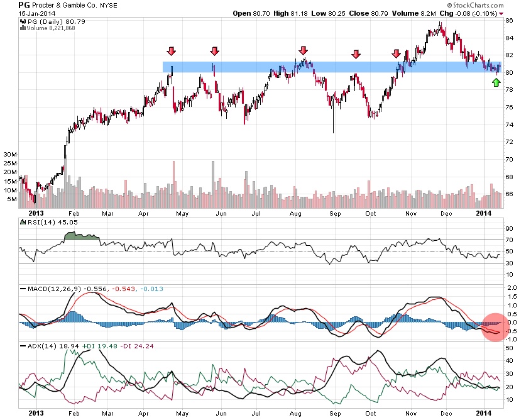Viewport: 531px width, 420px height.
Task: Click the MACD(12,26,9) -0.556 label
Action: (x=67, y=289)
